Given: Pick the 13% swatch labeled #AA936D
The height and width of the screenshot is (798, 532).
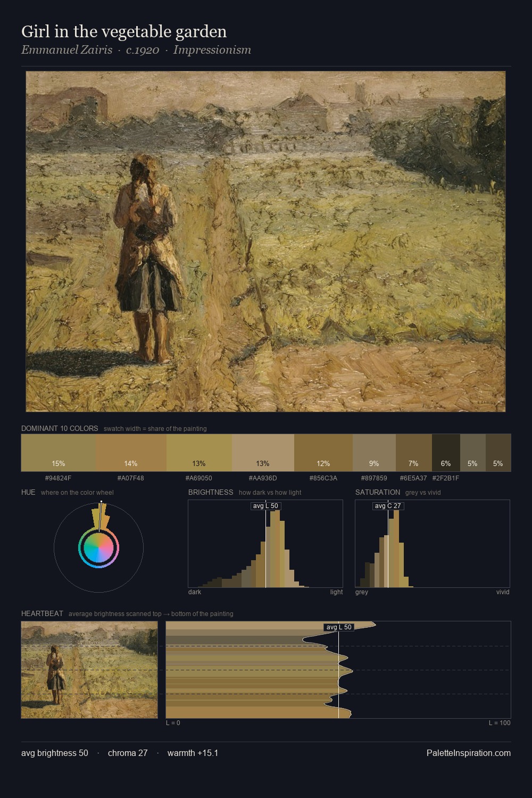Looking at the screenshot, I should click(x=263, y=453).
